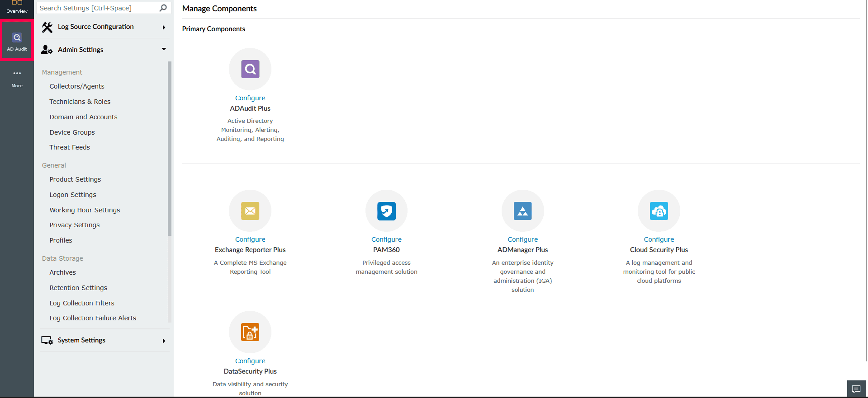Open the More sidebar menu
This screenshot has width=868, height=398.
tap(17, 79)
